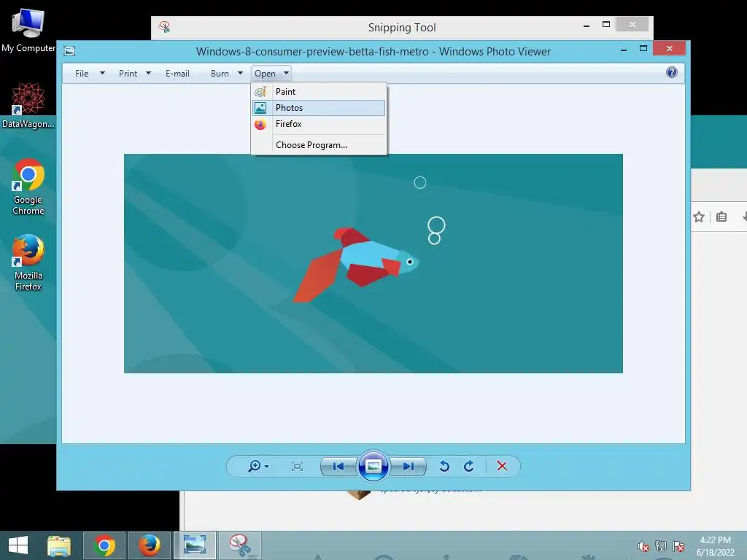This screenshot has height=560, width=747.
Task: Select the Google Chrome desktop shortcut
Action: pos(28,187)
